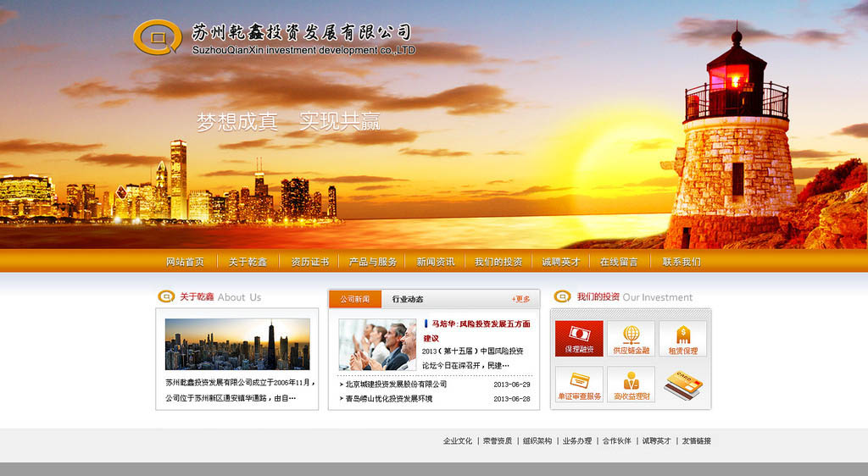Image resolution: width=868 pixels, height=476 pixels.
Task: Open footer link 业务办理
Action: coord(576,440)
